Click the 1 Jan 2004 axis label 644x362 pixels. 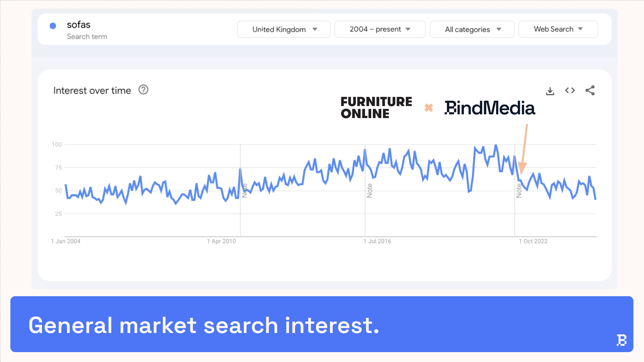click(66, 241)
